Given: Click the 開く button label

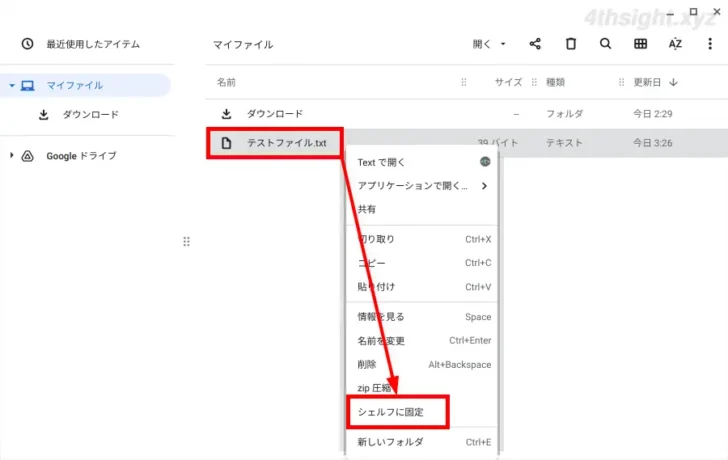Looking at the screenshot, I should tap(481, 44).
